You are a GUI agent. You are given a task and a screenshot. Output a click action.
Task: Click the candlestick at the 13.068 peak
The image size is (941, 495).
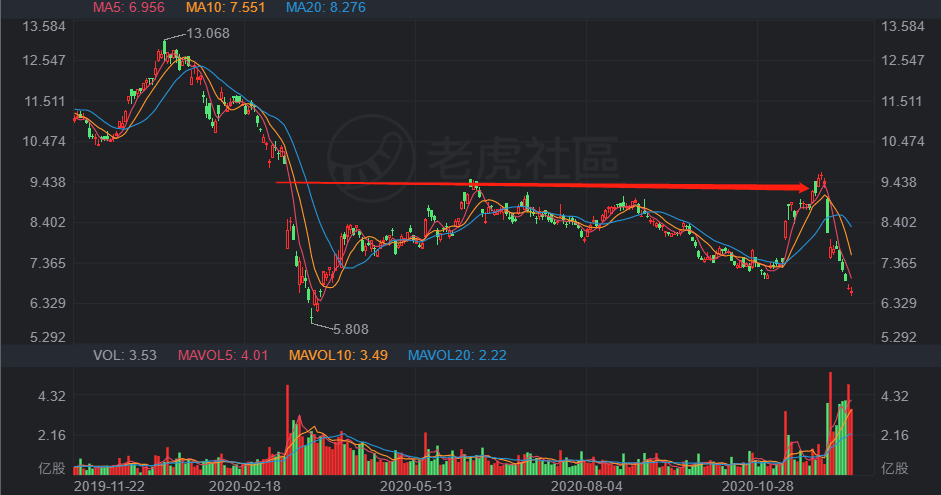pyautogui.click(x=164, y=49)
